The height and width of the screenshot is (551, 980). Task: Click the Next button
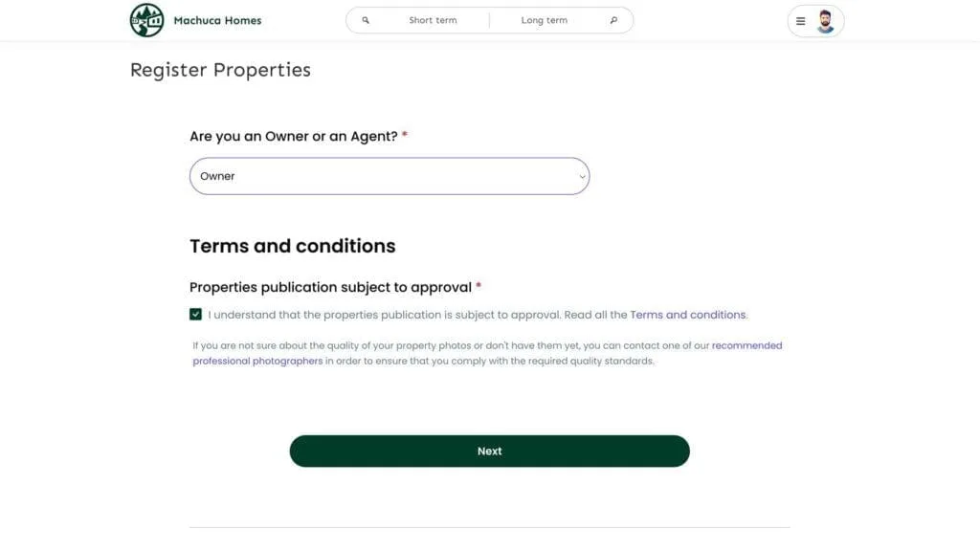(489, 452)
